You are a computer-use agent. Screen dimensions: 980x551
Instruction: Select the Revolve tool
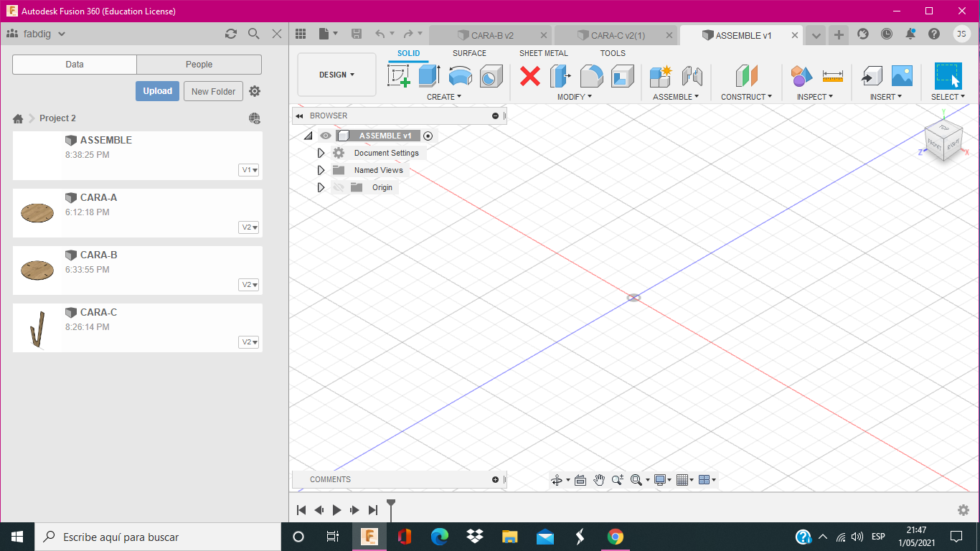tap(460, 75)
